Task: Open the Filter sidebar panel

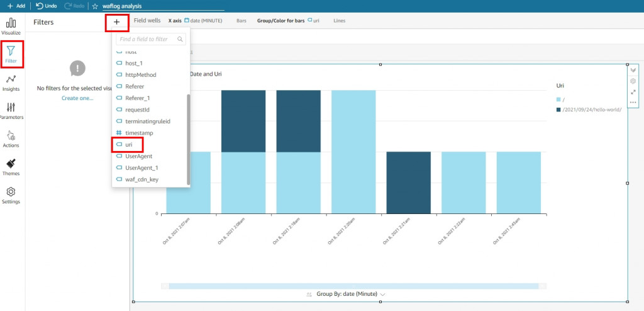Action: [x=11, y=55]
